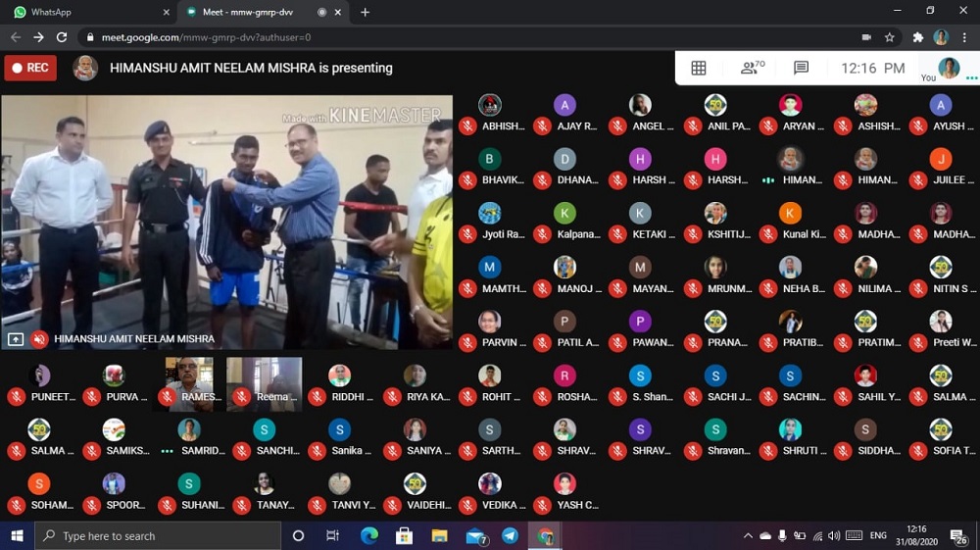Viewport: 980px width, 550px height.
Task: Open the tiled layout grid icon
Action: click(x=699, y=68)
